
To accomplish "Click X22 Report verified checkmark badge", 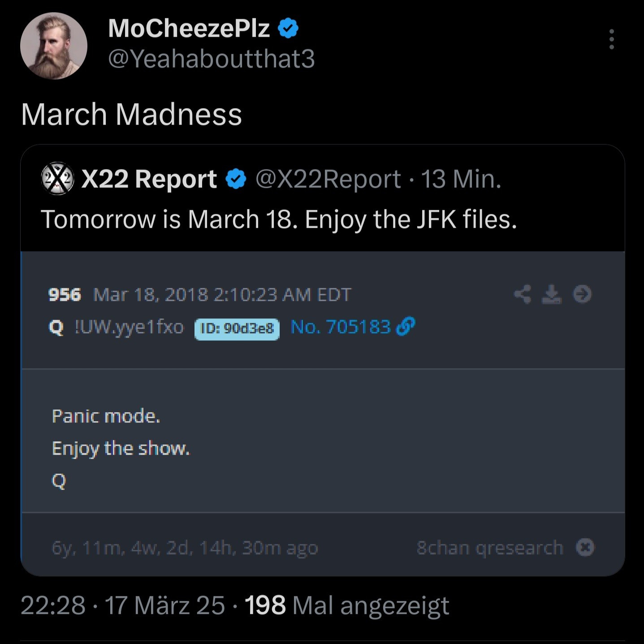I will click(236, 179).
